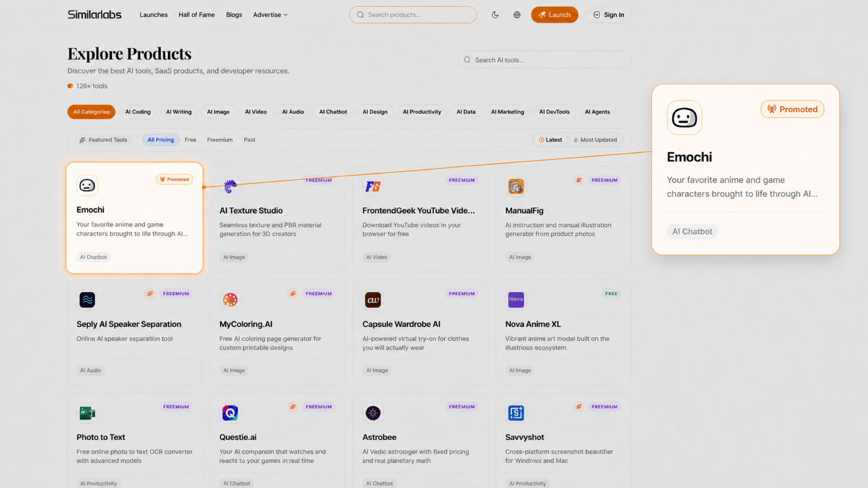Select the Paid pricing filter
The image size is (868, 488).
coord(249,140)
